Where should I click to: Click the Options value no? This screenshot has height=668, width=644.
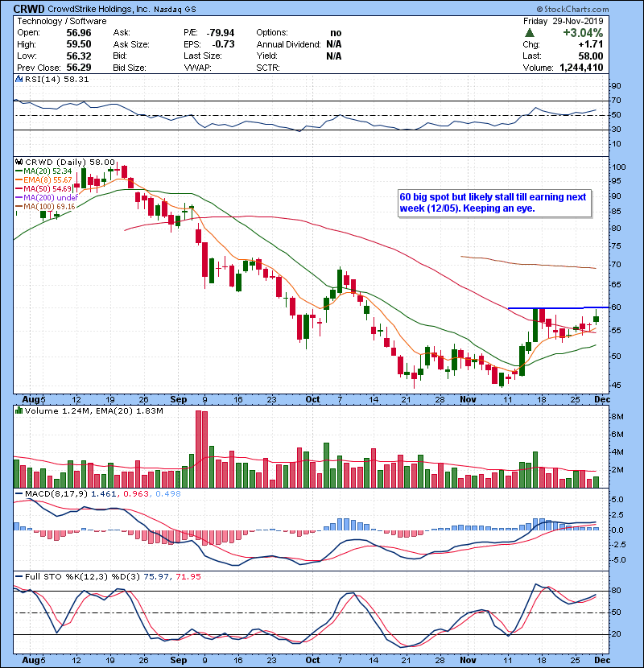click(336, 33)
